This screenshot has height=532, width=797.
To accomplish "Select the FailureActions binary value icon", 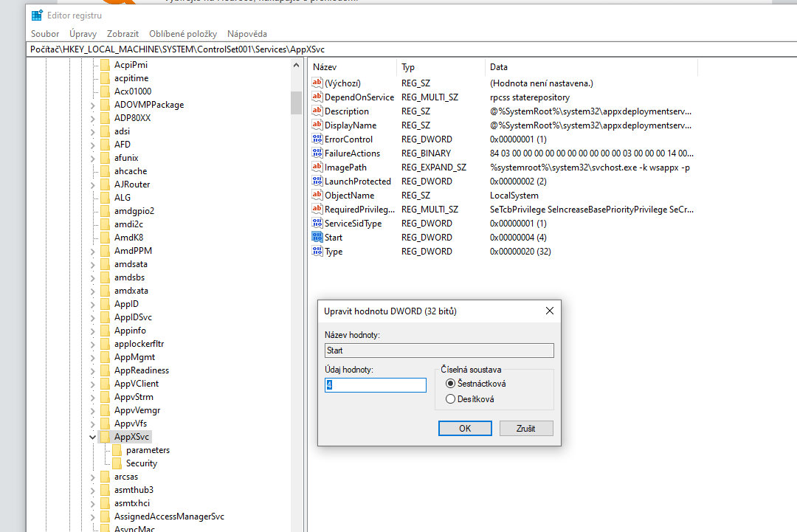I will click(x=317, y=153).
